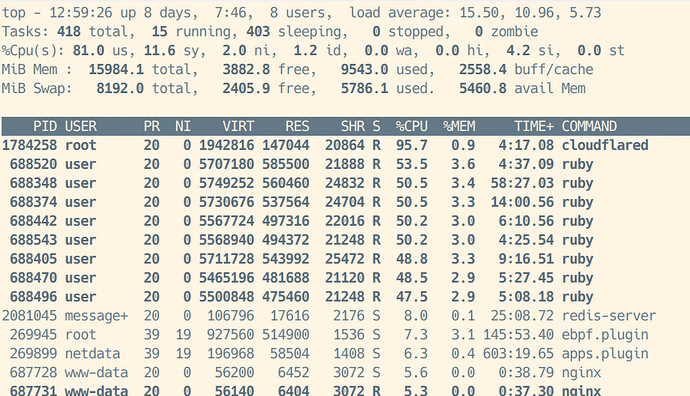The width and height of the screenshot is (690, 396).
Task: Click the apps.plugin process entry
Action: click(x=345, y=353)
